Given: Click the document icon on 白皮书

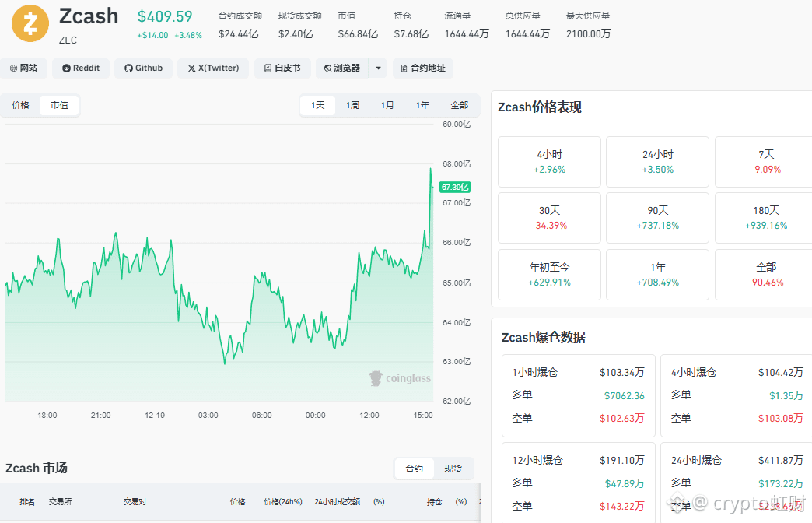Looking at the screenshot, I should coord(268,68).
